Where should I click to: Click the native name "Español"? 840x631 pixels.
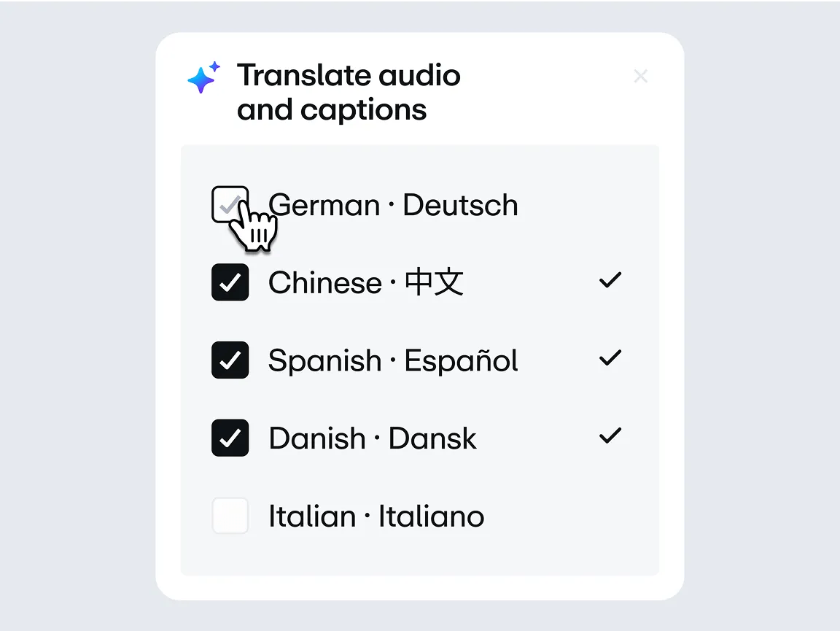[x=462, y=361]
